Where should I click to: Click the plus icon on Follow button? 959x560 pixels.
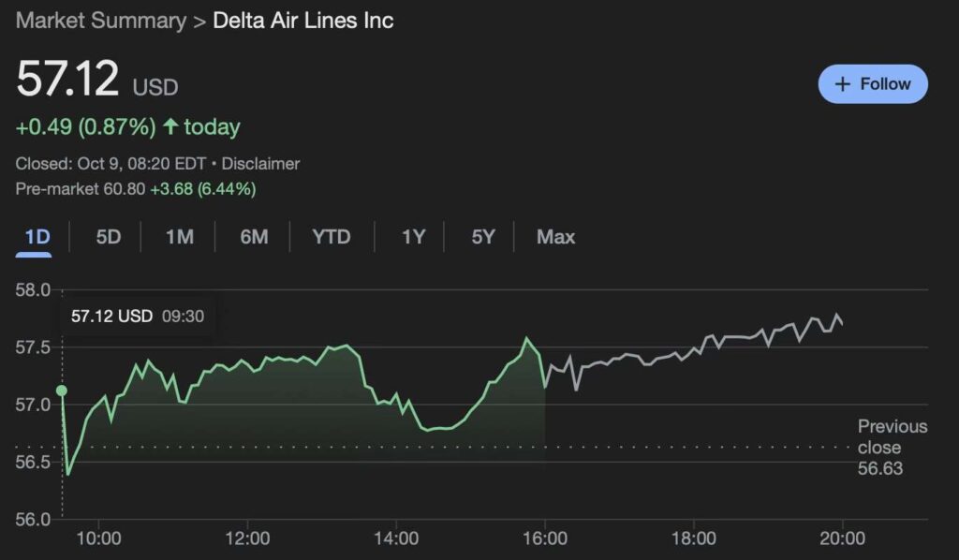843,84
